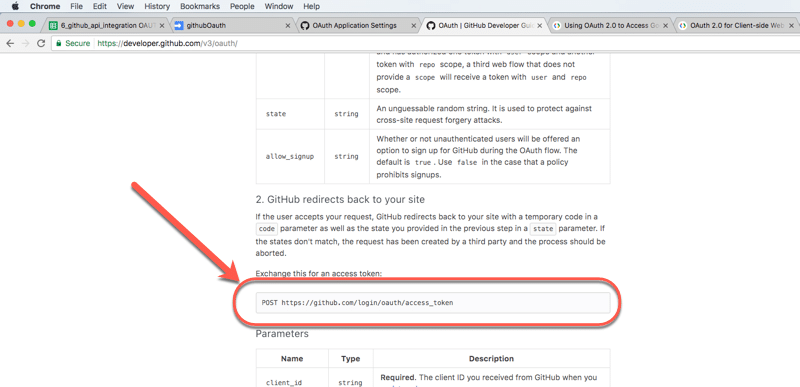Select the OAuth GitHub Developer Guide tab

485,25
